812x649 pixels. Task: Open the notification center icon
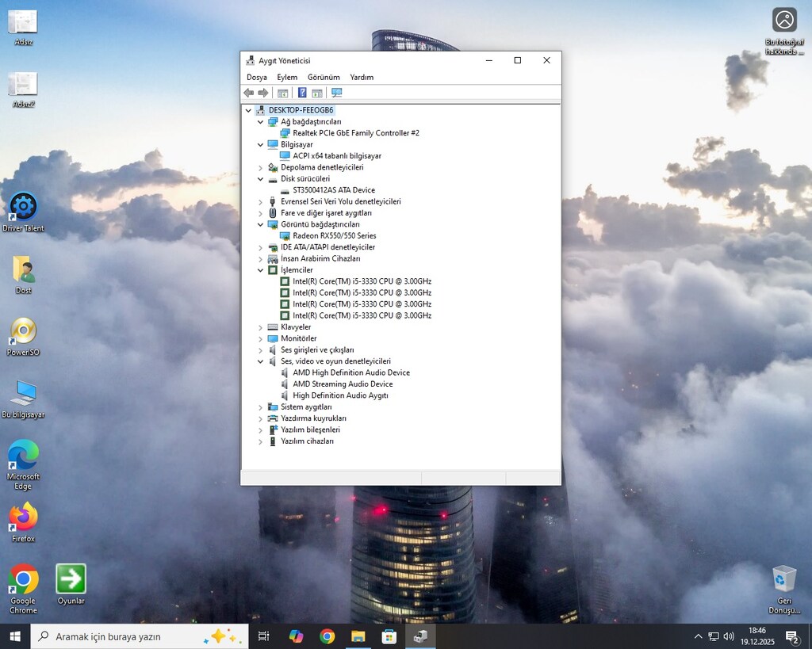(x=792, y=636)
